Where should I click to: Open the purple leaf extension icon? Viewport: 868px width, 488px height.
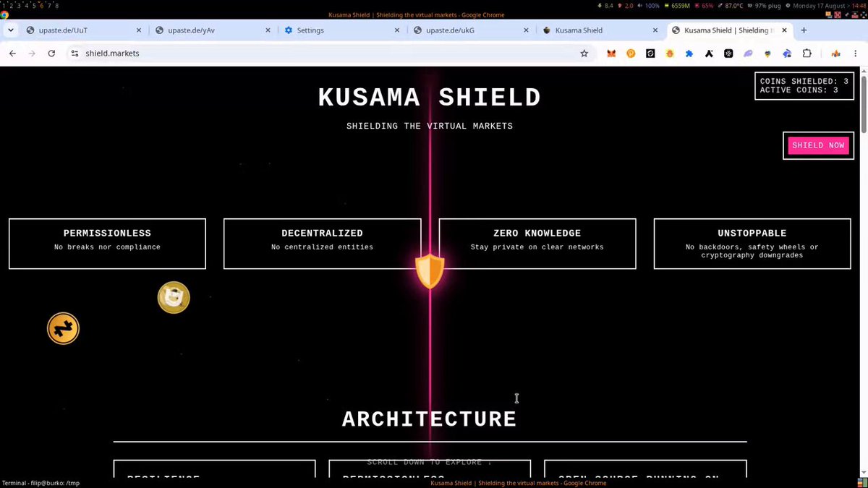point(749,53)
